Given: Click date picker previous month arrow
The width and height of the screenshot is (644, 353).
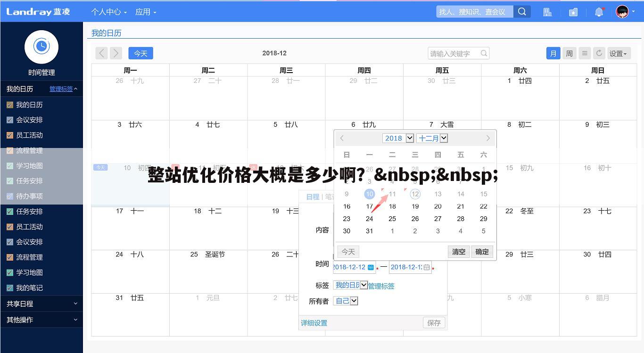Looking at the screenshot, I should 342,138.
